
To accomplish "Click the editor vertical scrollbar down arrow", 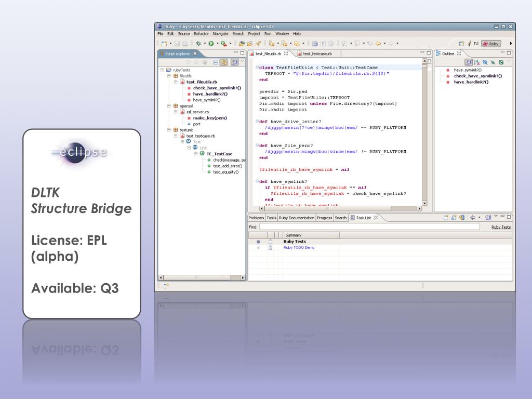I will click(x=424, y=203).
